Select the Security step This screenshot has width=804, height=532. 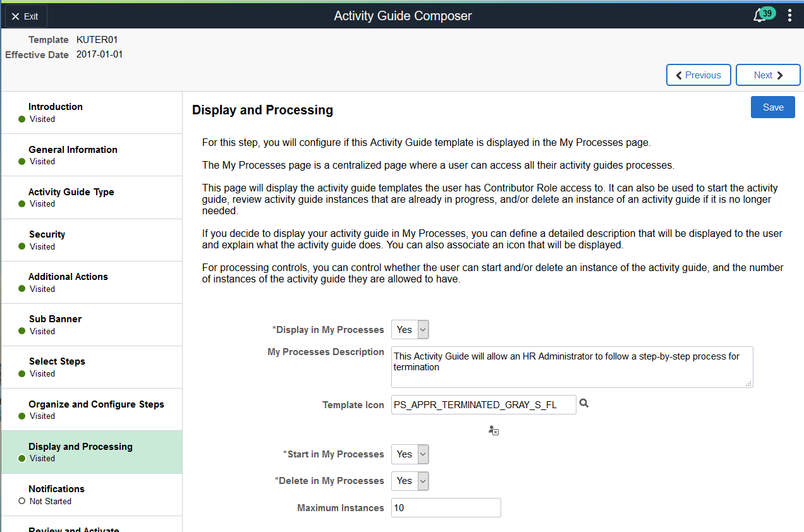click(92, 240)
